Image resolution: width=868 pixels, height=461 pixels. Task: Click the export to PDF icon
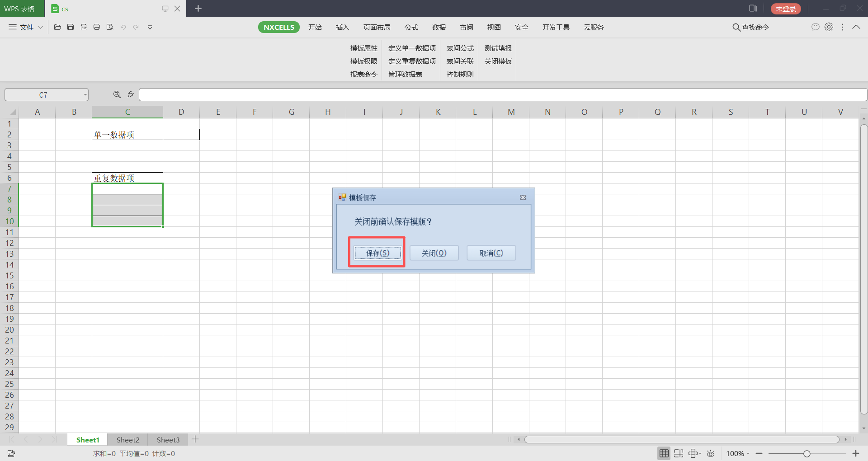pos(84,27)
